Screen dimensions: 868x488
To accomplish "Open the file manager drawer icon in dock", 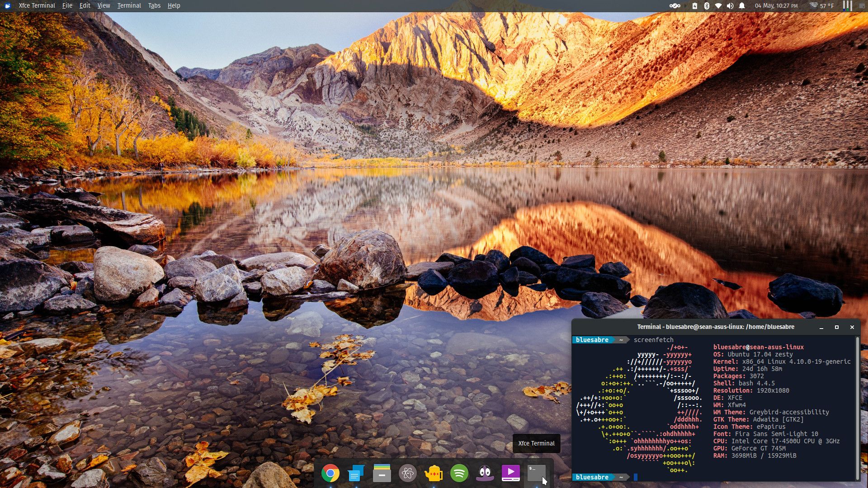I will pos(382,473).
